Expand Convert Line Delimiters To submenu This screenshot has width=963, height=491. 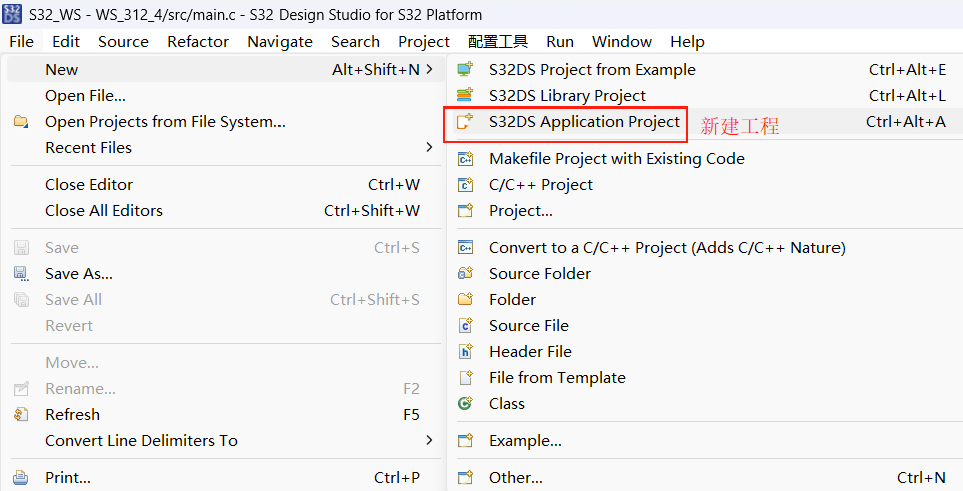(429, 441)
